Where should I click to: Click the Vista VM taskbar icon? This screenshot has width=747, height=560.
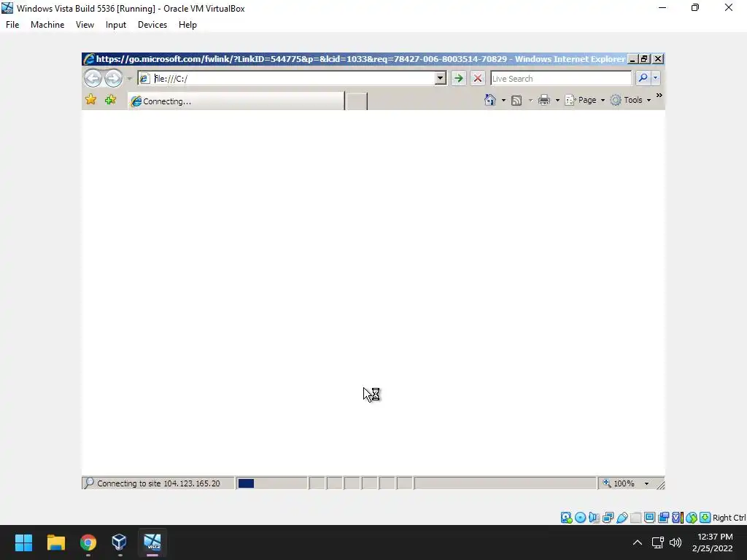(152, 542)
